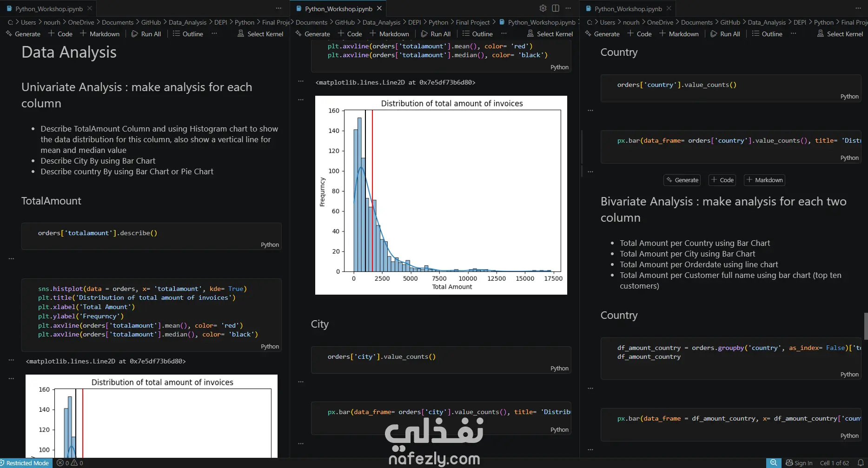868x468 pixels.
Task: Click the zoom magnifier icon in status bar
Action: [773, 463]
